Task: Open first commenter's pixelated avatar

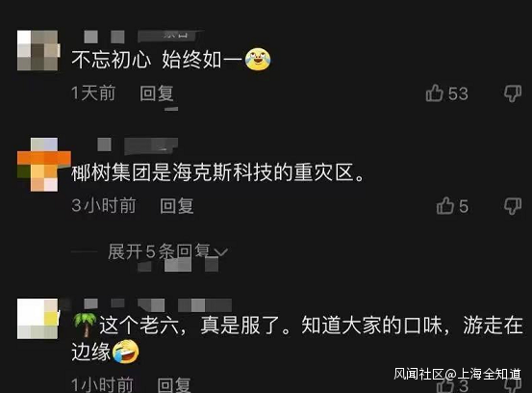Action: [38, 50]
